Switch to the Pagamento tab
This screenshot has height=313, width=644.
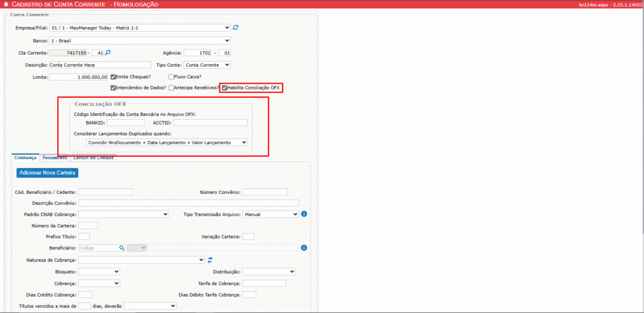pyautogui.click(x=55, y=157)
